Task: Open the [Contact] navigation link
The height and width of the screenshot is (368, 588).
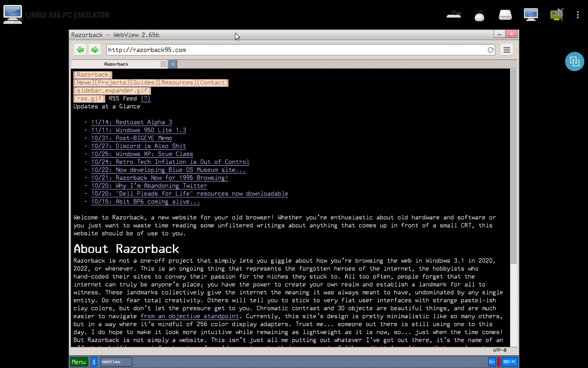Action: [x=213, y=82]
